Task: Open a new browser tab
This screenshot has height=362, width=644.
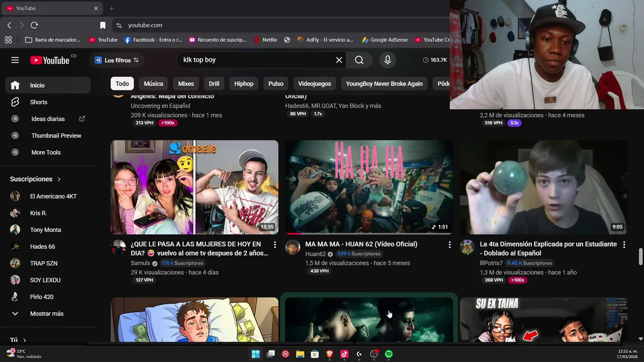Action: point(112,8)
